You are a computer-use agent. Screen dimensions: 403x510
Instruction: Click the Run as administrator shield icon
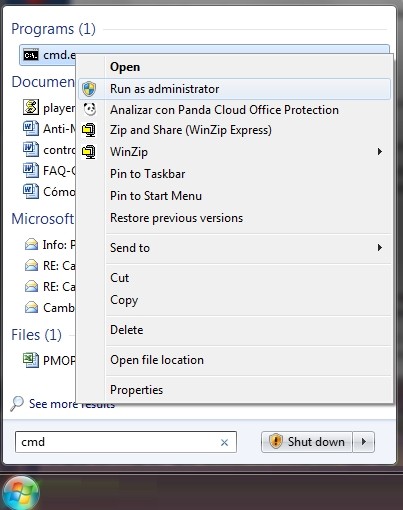[89, 89]
